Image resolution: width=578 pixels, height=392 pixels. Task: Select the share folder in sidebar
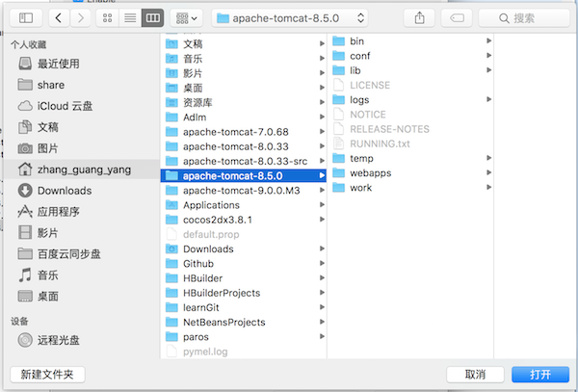[x=81, y=85]
